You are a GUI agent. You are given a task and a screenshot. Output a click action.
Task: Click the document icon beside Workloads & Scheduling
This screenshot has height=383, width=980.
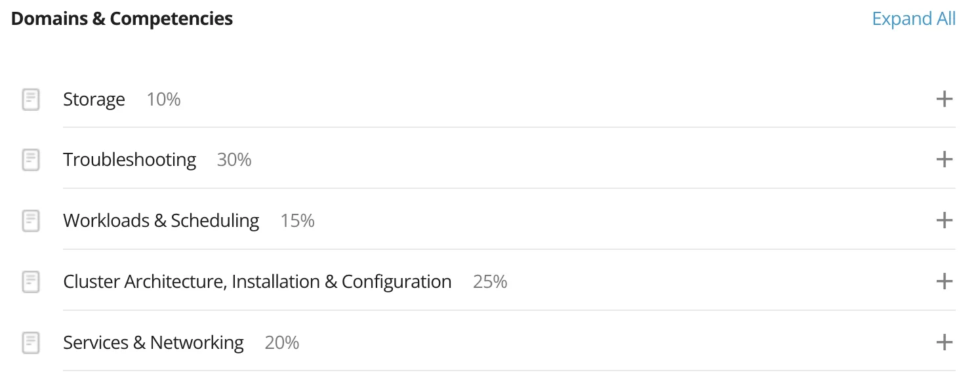pyautogui.click(x=31, y=221)
